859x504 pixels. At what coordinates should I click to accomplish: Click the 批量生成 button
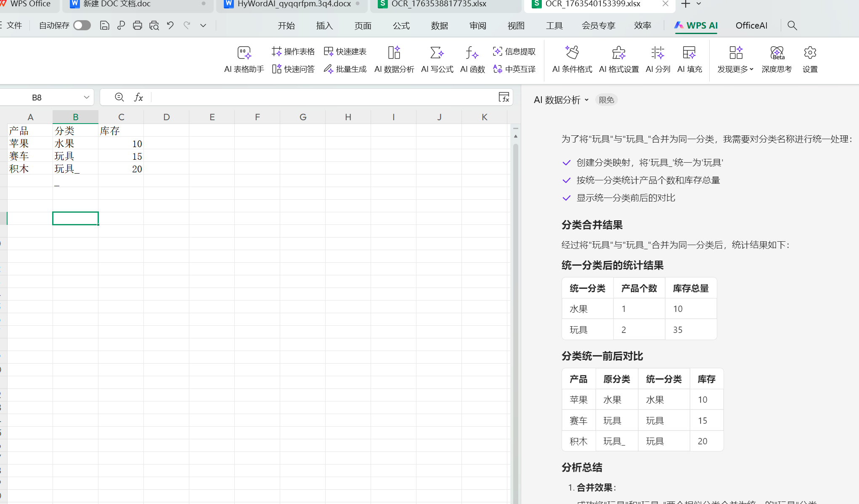(x=345, y=69)
